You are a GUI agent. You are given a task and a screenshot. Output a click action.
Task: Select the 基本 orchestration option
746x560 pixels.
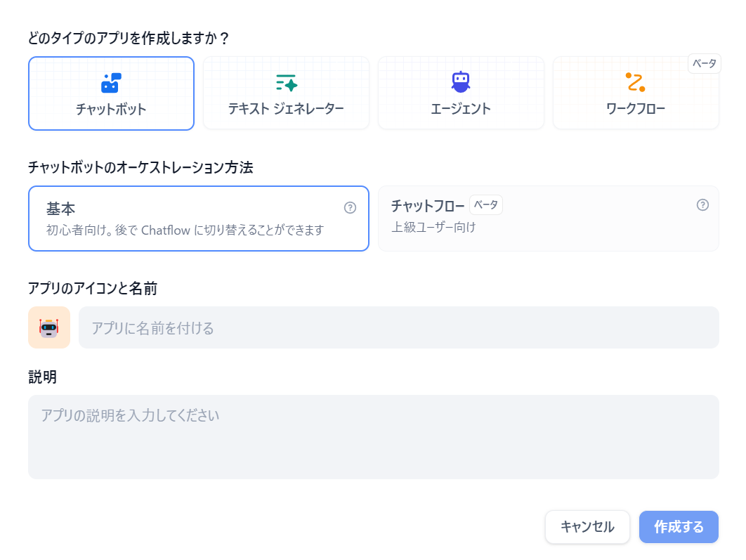coord(198,218)
